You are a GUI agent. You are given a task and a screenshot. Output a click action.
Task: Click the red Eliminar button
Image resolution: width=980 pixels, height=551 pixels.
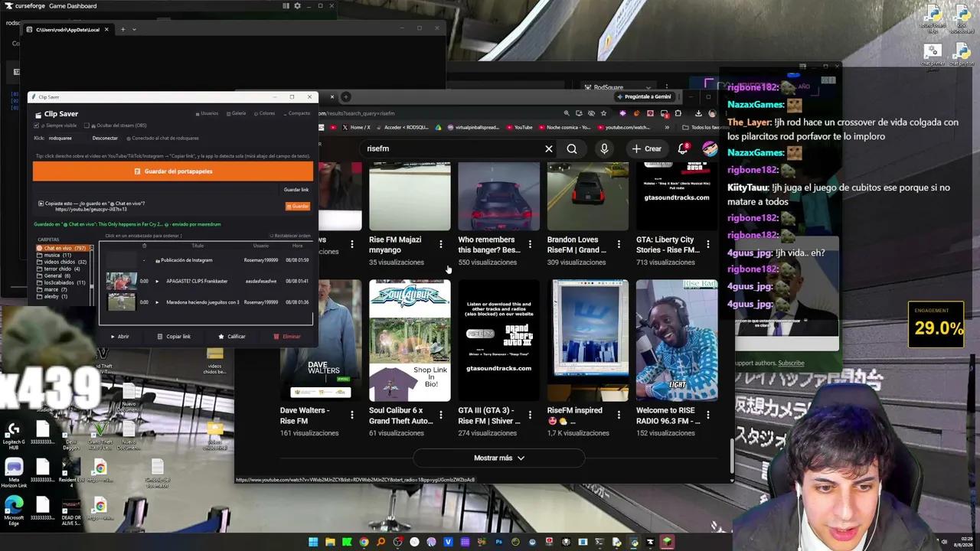[287, 337]
